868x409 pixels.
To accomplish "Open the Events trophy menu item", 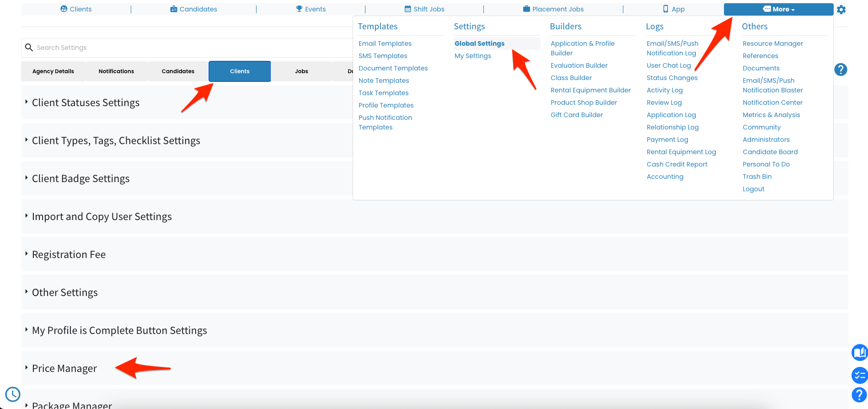I will (311, 9).
